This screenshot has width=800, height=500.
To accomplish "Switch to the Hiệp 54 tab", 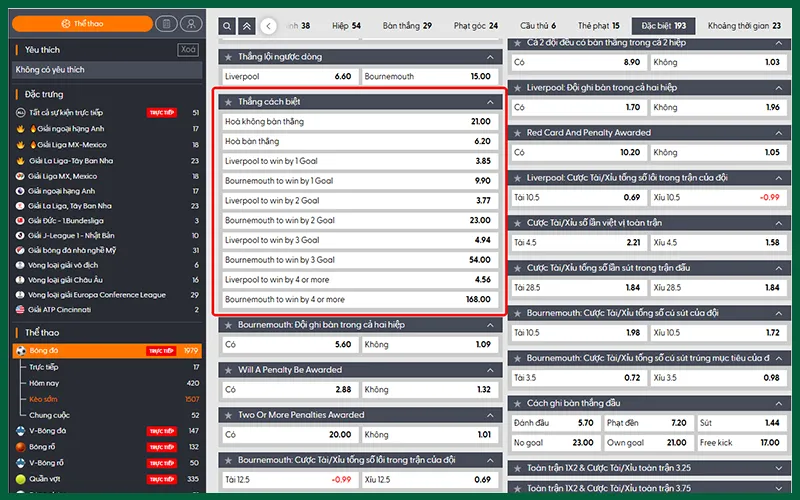I will coord(346,26).
